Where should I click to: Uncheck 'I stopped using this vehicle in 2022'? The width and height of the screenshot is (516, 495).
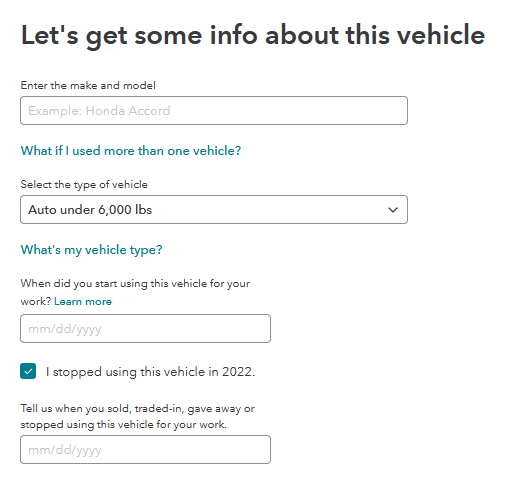point(28,371)
